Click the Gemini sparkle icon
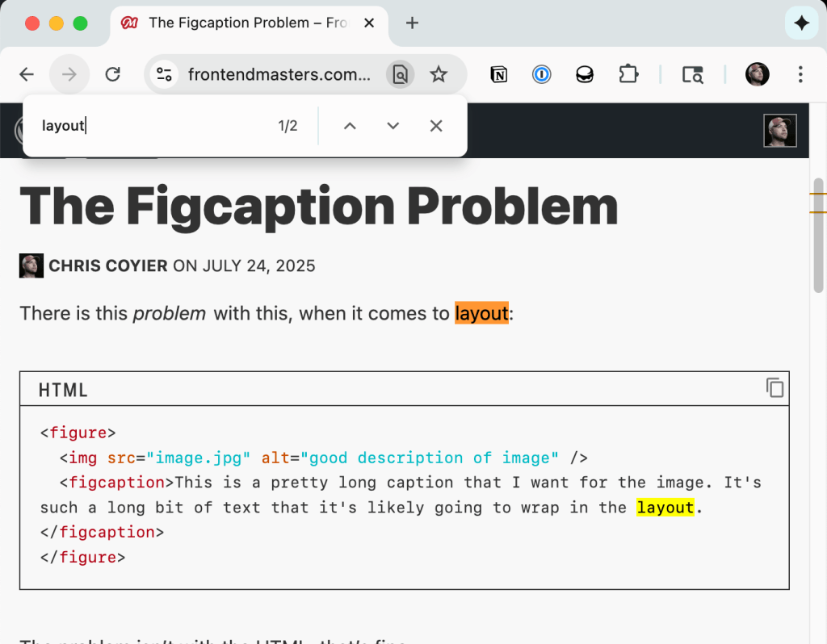This screenshot has width=827, height=644. pyautogui.click(x=801, y=23)
